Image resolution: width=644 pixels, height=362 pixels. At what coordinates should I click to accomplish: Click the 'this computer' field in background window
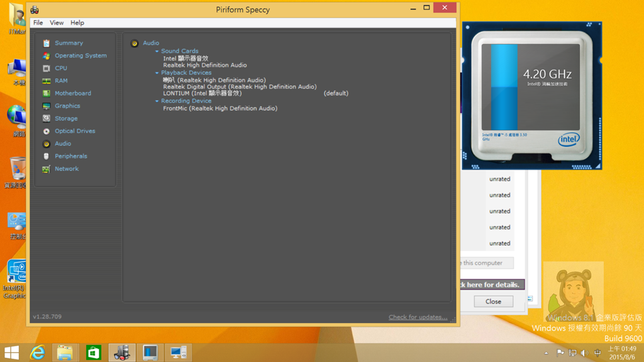(x=487, y=263)
